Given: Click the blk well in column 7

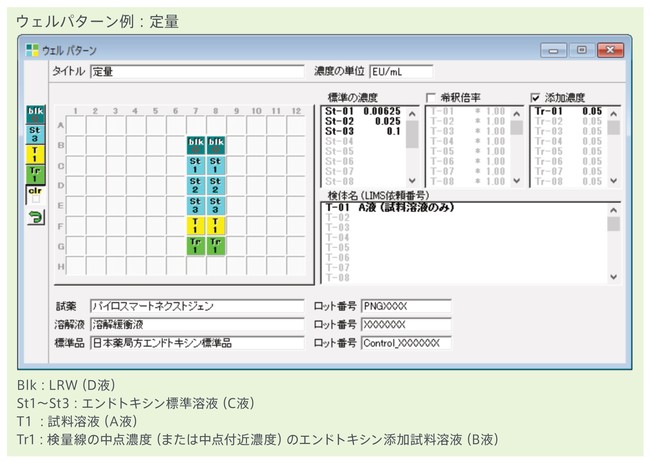Looking at the screenshot, I should (196, 145).
